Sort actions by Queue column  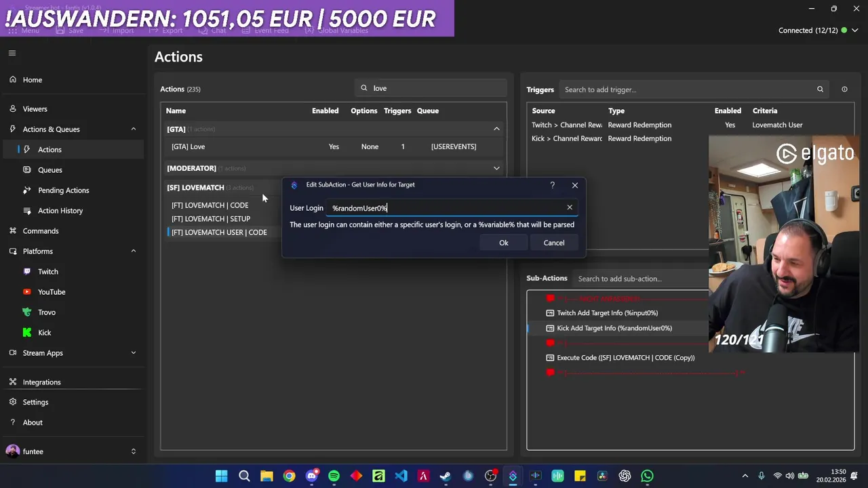[427, 110]
